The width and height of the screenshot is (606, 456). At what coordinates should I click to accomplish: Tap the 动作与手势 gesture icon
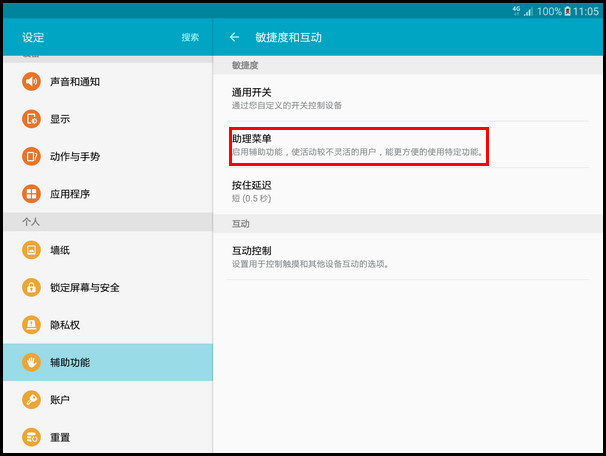click(x=31, y=157)
